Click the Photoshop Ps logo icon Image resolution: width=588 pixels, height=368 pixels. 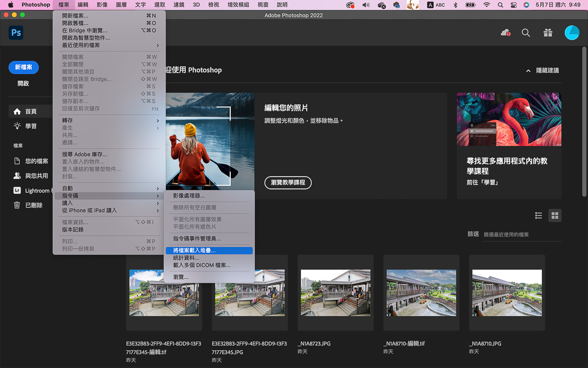[16, 33]
